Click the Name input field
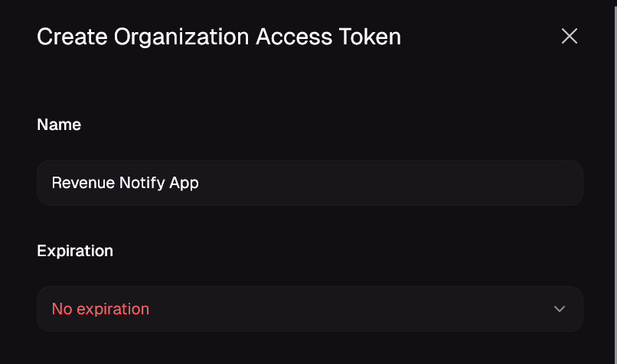617x364 pixels. (x=309, y=183)
